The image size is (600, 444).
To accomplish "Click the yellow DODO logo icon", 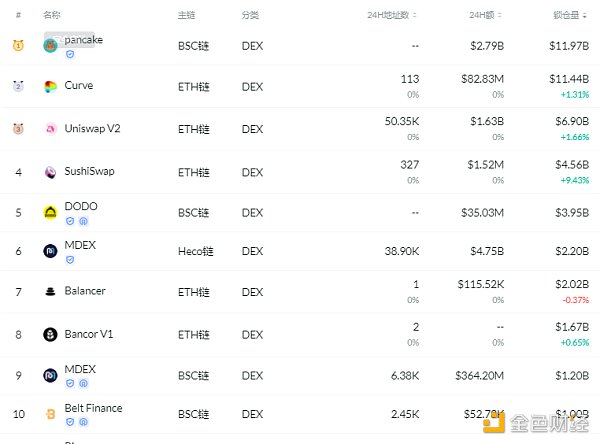I will (50, 212).
